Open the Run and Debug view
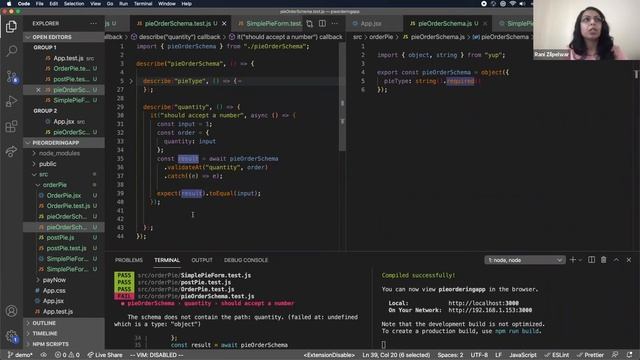 tap(11, 101)
